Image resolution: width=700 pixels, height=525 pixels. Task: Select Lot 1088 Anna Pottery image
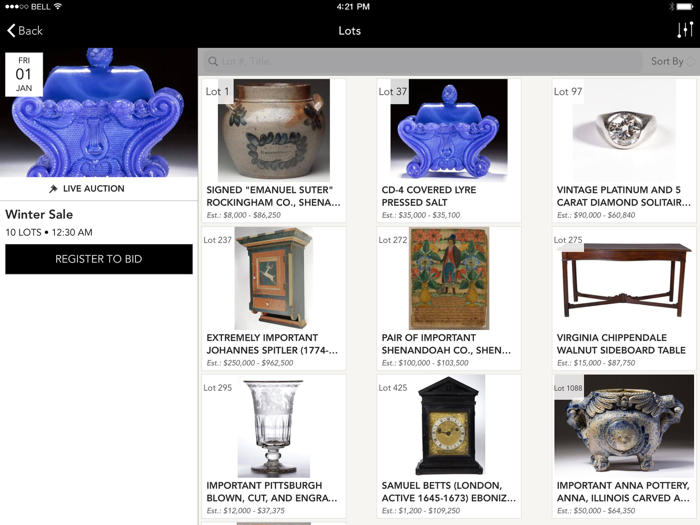(624, 426)
